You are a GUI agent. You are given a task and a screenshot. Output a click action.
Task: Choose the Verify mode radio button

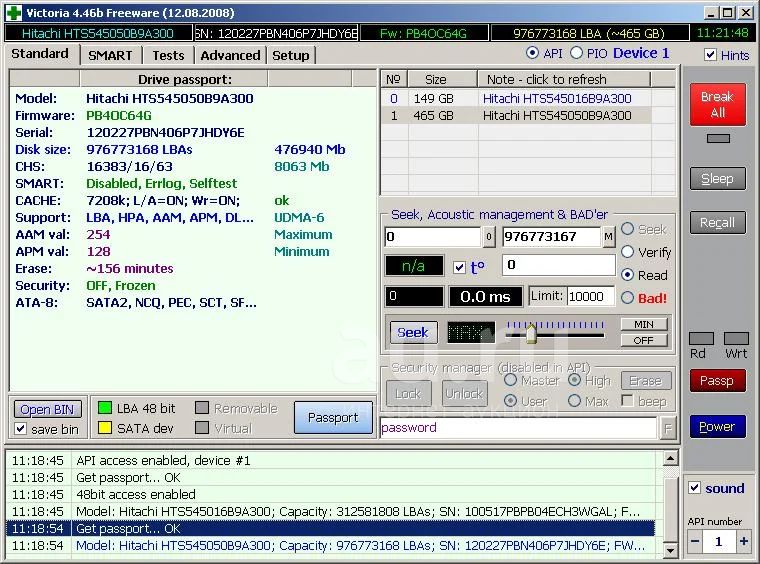point(627,251)
